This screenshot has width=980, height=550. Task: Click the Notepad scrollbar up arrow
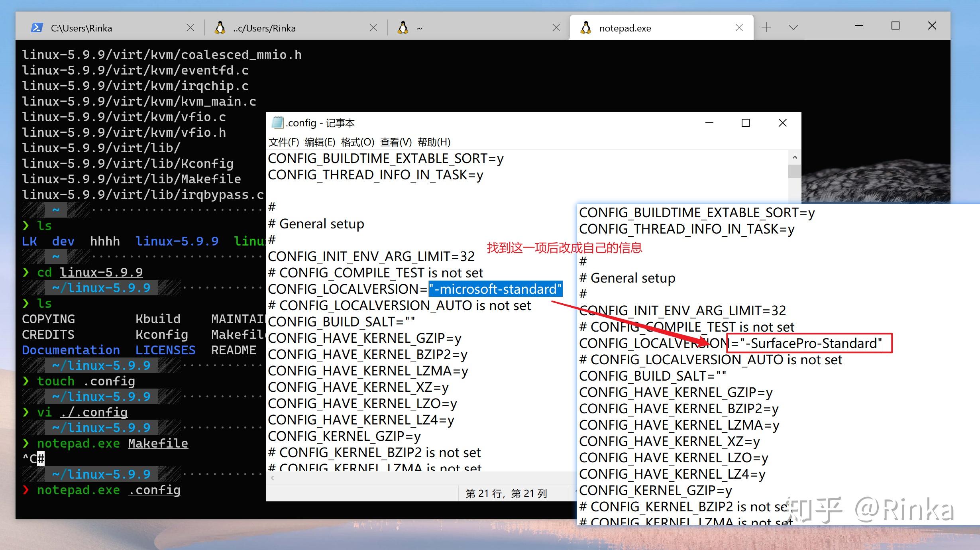pos(795,157)
